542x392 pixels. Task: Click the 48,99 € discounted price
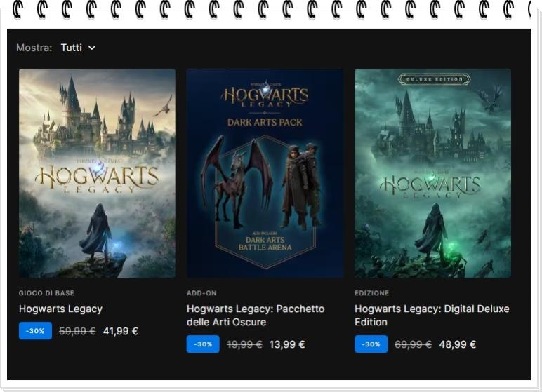click(457, 344)
